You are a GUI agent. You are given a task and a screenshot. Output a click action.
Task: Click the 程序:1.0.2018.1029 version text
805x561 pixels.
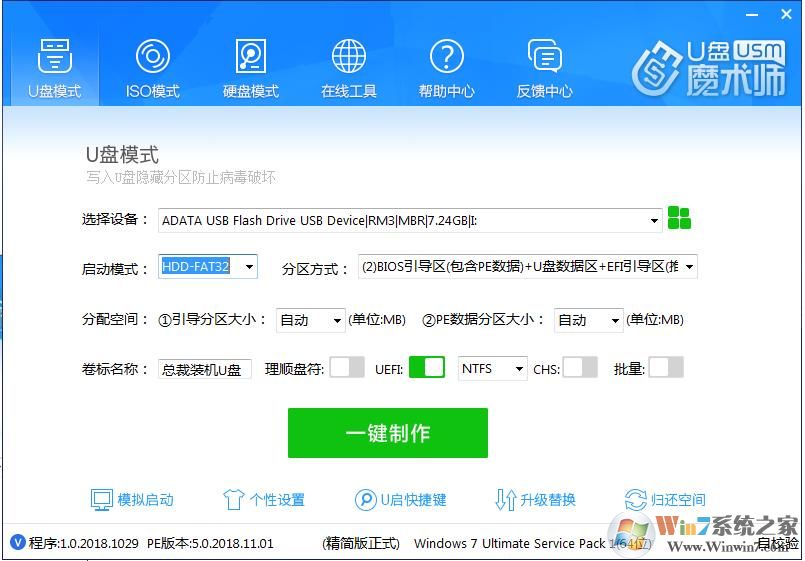coord(84,543)
